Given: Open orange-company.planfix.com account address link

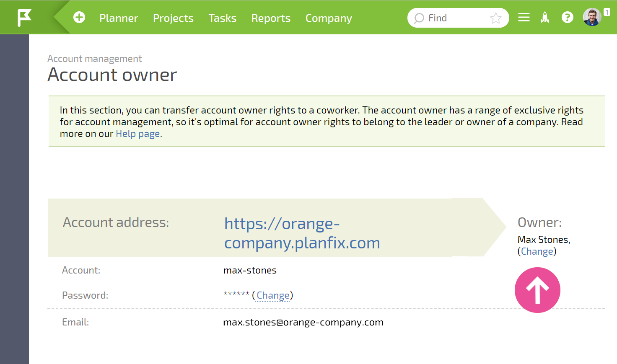Looking at the screenshot, I should 302,233.
